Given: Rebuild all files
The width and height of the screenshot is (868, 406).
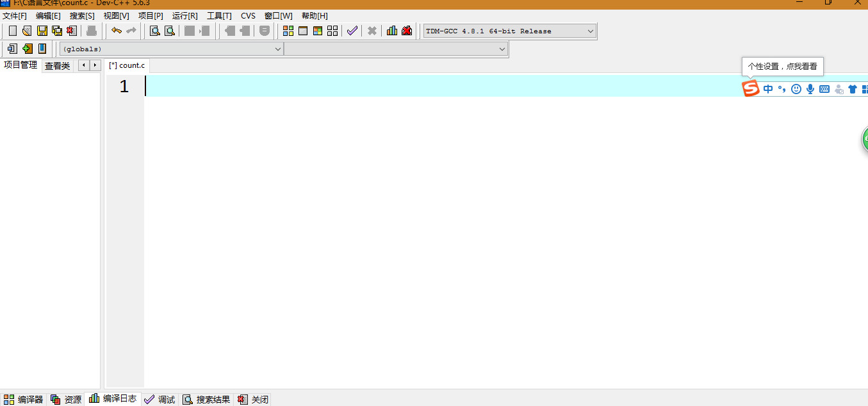Looking at the screenshot, I should click(332, 31).
